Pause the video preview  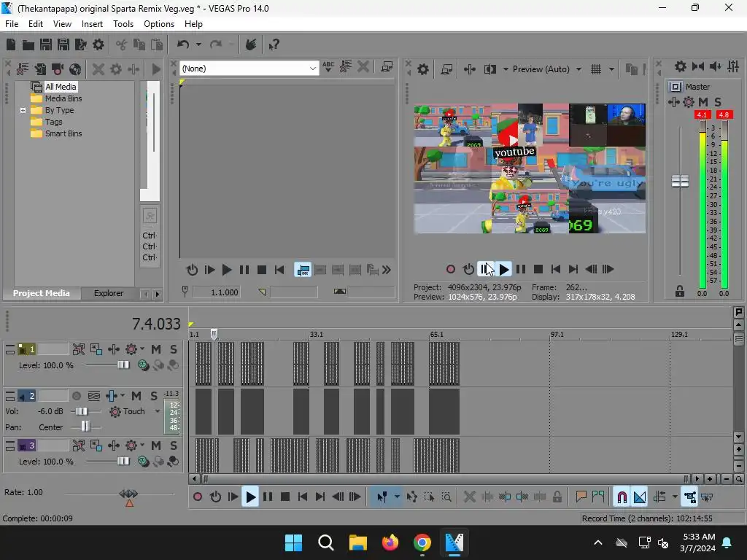tap(521, 270)
